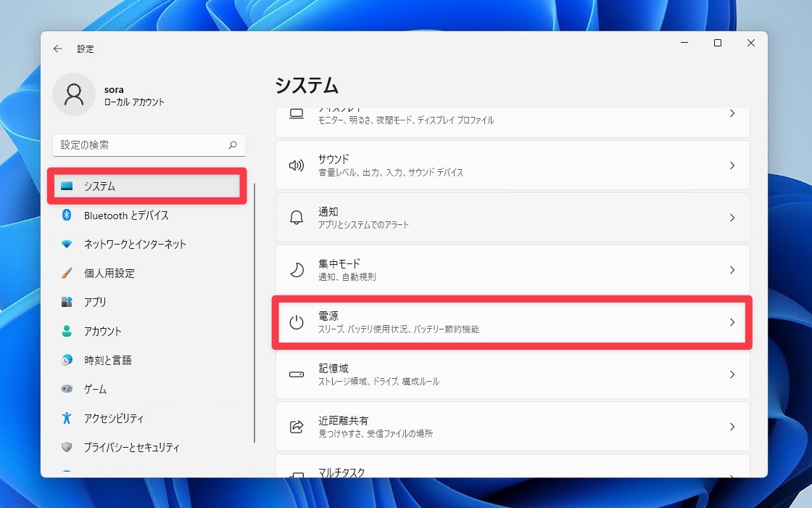Screen dimensions: 812x508
Task: Click the back arrow in Settings header
Action: (57, 49)
